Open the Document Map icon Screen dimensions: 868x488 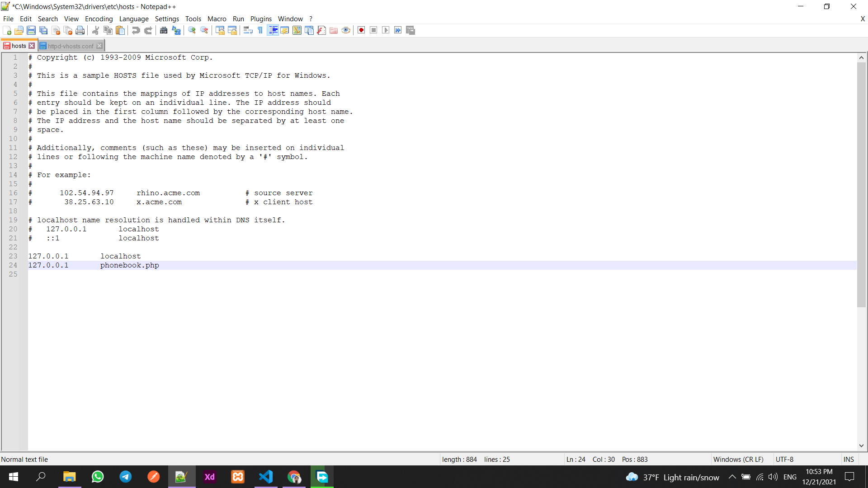point(297,30)
